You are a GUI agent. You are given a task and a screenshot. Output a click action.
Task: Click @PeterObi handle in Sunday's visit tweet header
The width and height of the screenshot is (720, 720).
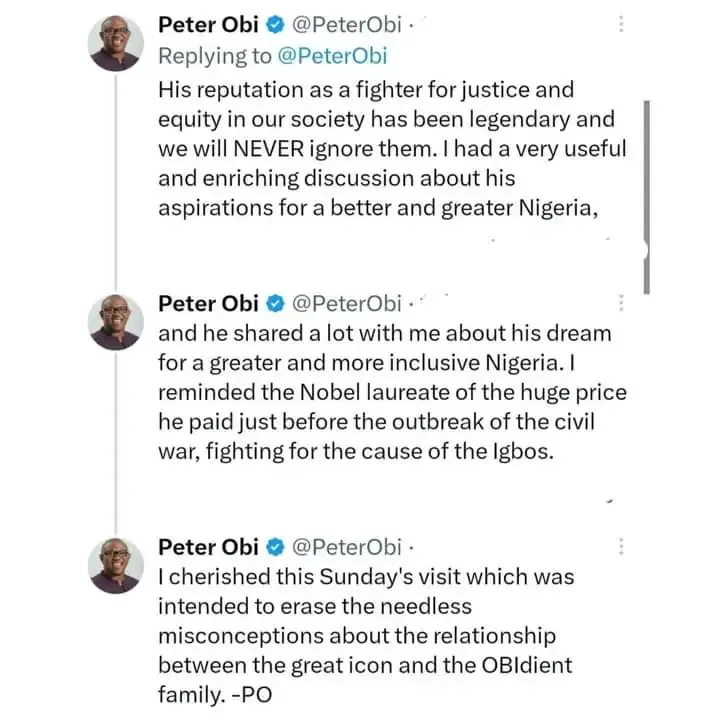pos(345,547)
